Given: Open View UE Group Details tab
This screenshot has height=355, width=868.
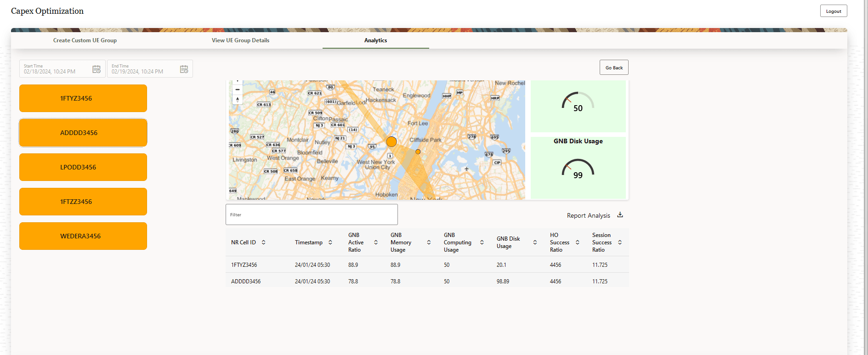Looking at the screenshot, I should (241, 40).
